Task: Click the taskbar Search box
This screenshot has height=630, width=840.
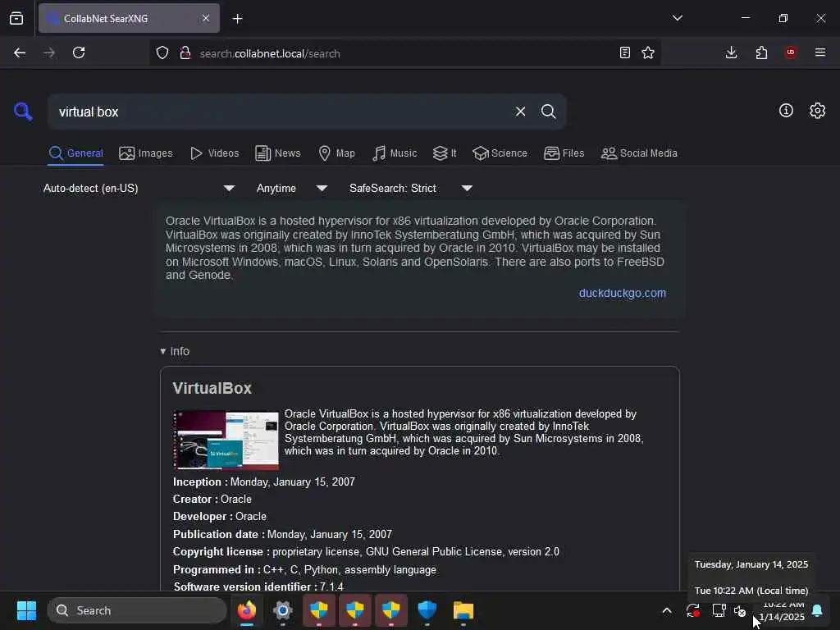Action: click(x=137, y=610)
